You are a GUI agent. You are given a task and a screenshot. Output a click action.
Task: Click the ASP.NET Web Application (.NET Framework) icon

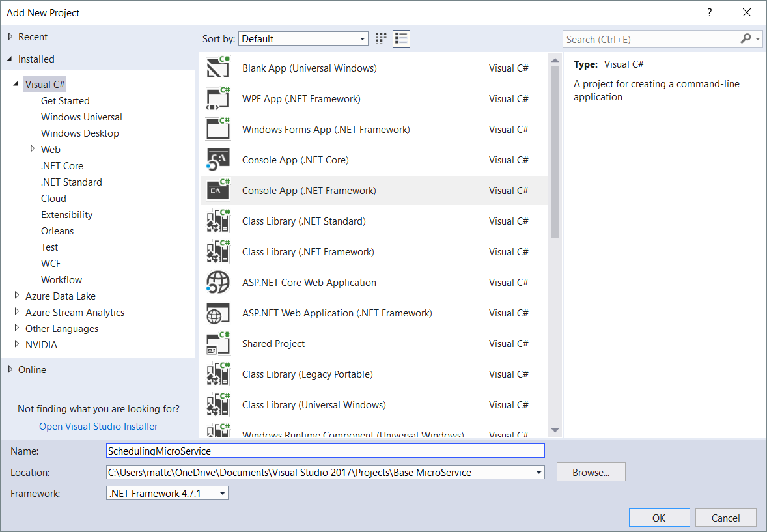click(217, 313)
